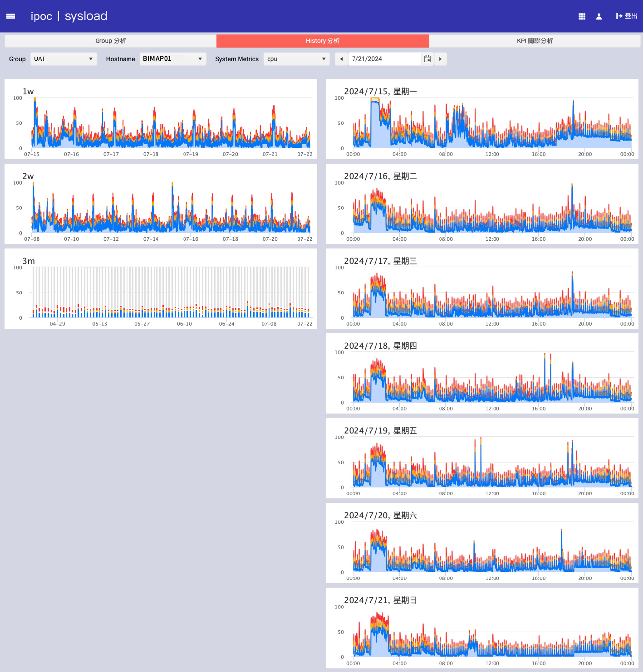Switch to the History 分析 tab
Image resolution: width=643 pixels, height=672 pixels.
pos(323,41)
